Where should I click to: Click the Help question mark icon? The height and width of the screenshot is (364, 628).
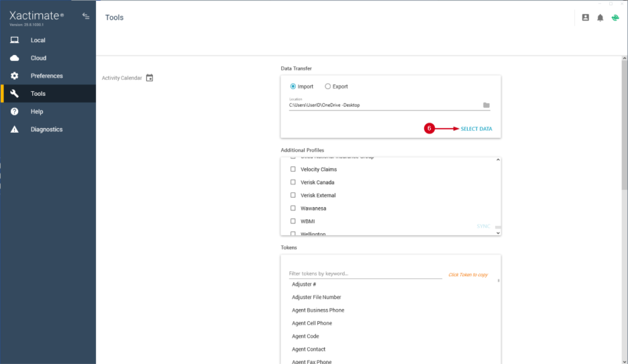coord(14,111)
